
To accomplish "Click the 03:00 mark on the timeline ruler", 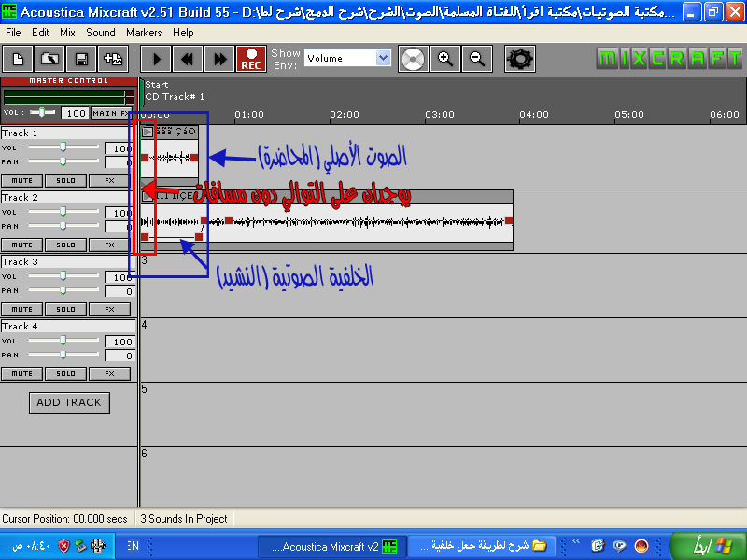I will (439, 114).
